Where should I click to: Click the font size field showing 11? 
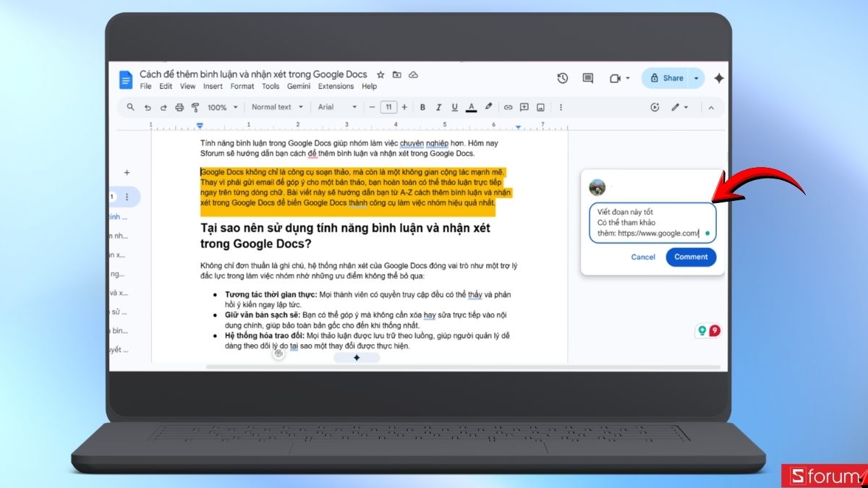[x=388, y=107]
